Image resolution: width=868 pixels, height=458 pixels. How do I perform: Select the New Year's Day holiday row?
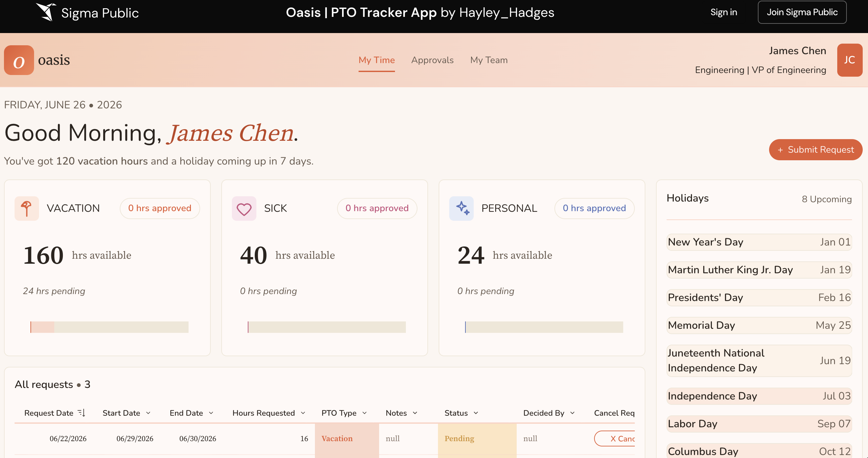point(759,242)
